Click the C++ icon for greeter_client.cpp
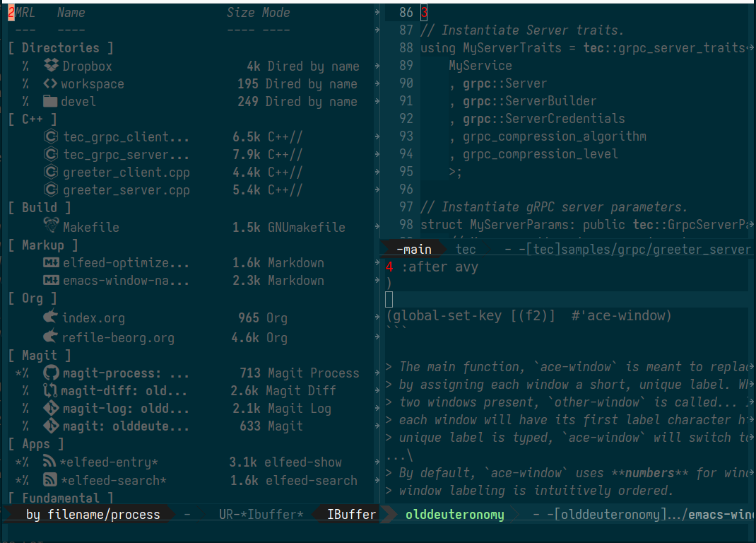Screen dimensions: 756x543 pyautogui.click(x=51, y=173)
